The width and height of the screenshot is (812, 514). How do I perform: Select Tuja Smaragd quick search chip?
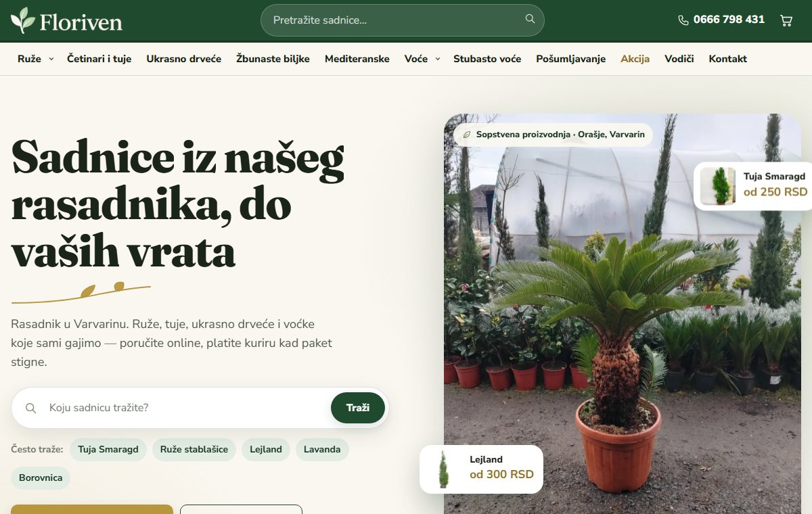(108, 450)
